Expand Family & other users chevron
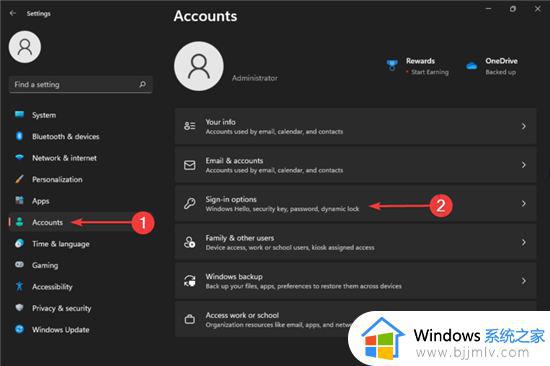 point(523,242)
